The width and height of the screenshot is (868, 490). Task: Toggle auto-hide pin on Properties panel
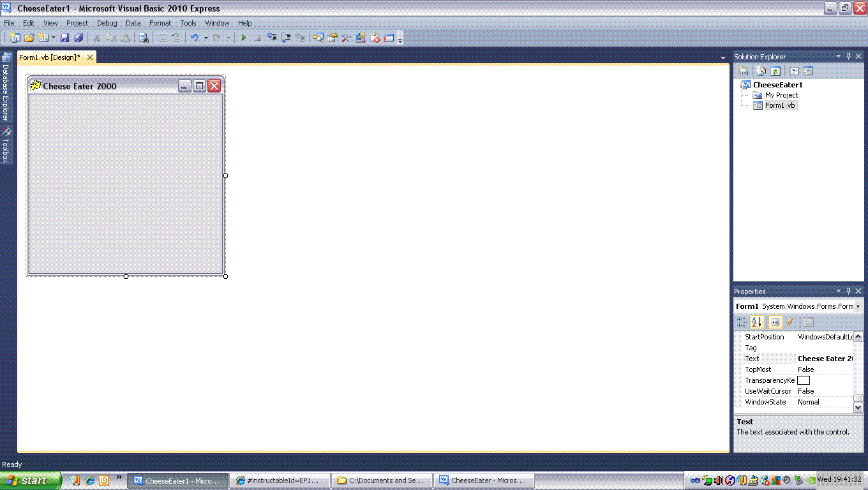click(x=849, y=292)
